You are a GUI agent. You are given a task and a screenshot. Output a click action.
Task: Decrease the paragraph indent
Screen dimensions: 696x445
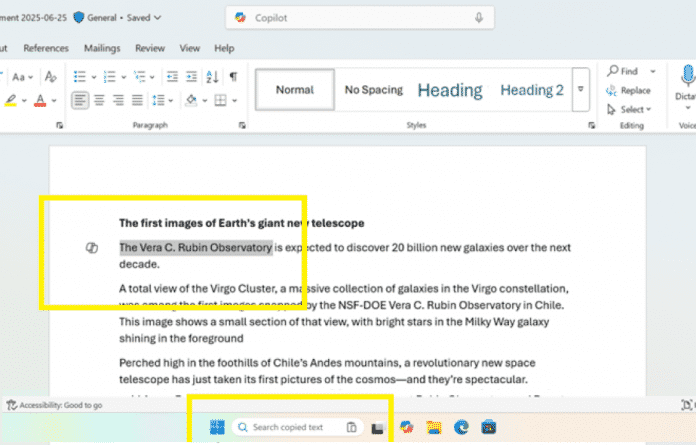[x=172, y=76]
